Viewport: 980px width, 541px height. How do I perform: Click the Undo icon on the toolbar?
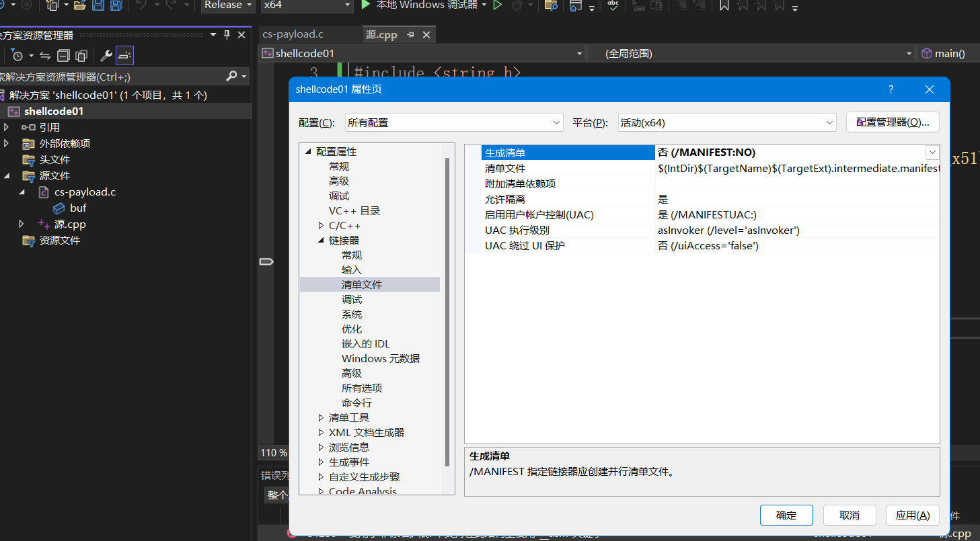[x=141, y=5]
